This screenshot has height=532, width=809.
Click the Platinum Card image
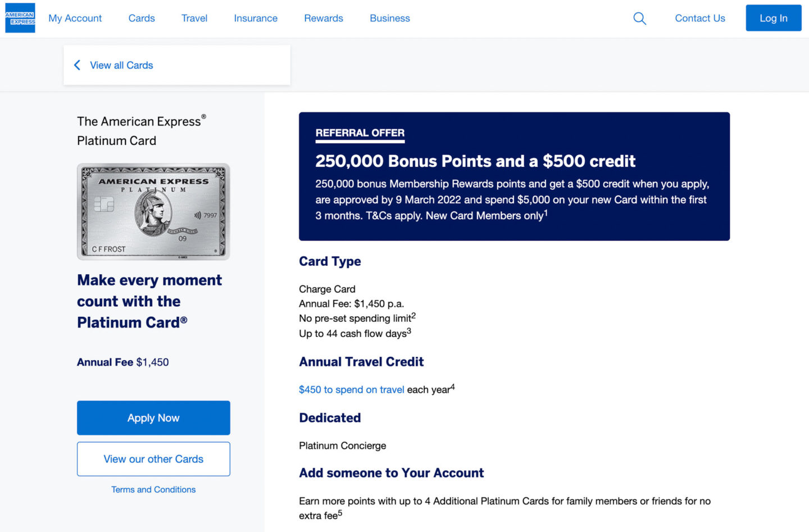[x=153, y=212]
